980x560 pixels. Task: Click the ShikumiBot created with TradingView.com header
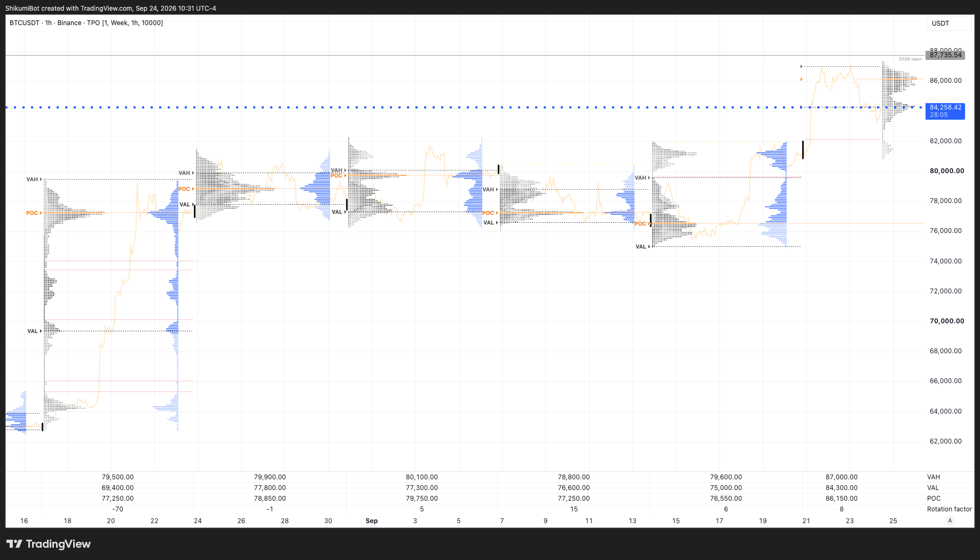pyautogui.click(x=111, y=9)
